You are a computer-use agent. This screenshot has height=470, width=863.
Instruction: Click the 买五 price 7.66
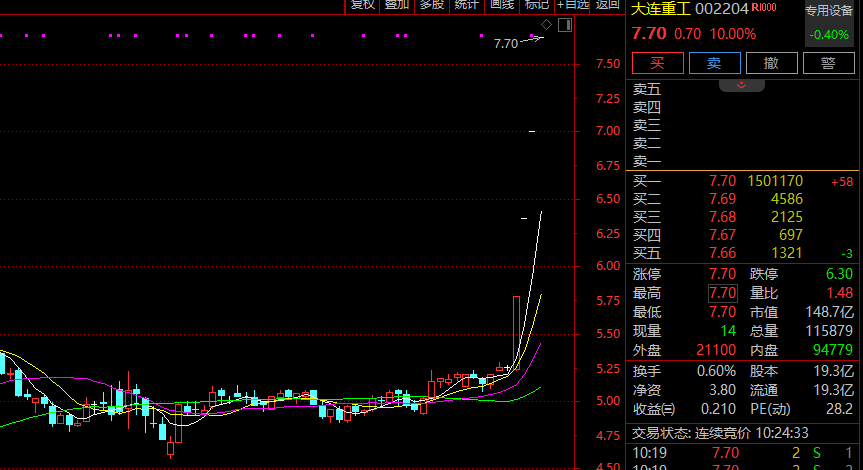pyautogui.click(x=722, y=253)
